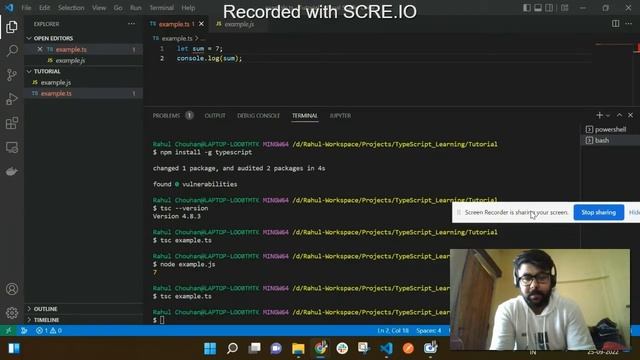640x360 pixels.
Task: Select the bash terminal
Action: tap(610, 140)
